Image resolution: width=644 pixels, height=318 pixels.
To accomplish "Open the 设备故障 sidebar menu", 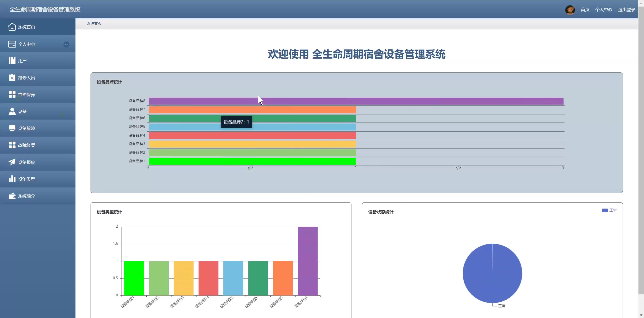I will 26,128.
